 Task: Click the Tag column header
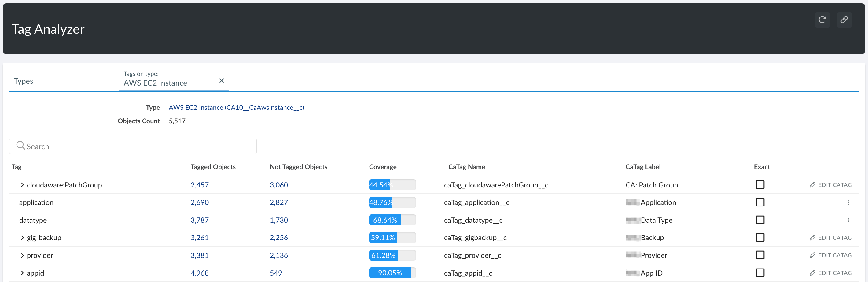pyautogui.click(x=16, y=167)
